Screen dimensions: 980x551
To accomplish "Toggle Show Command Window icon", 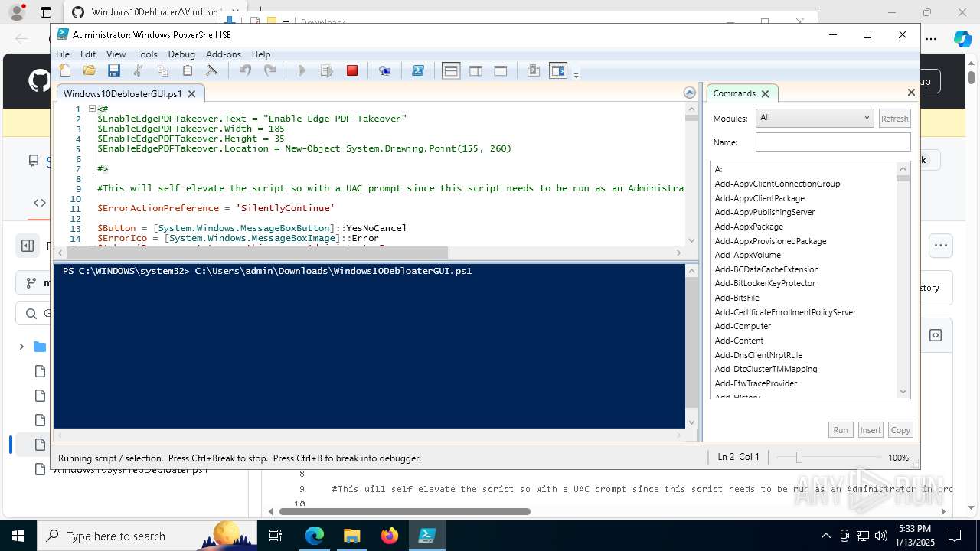I will tap(534, 70).
